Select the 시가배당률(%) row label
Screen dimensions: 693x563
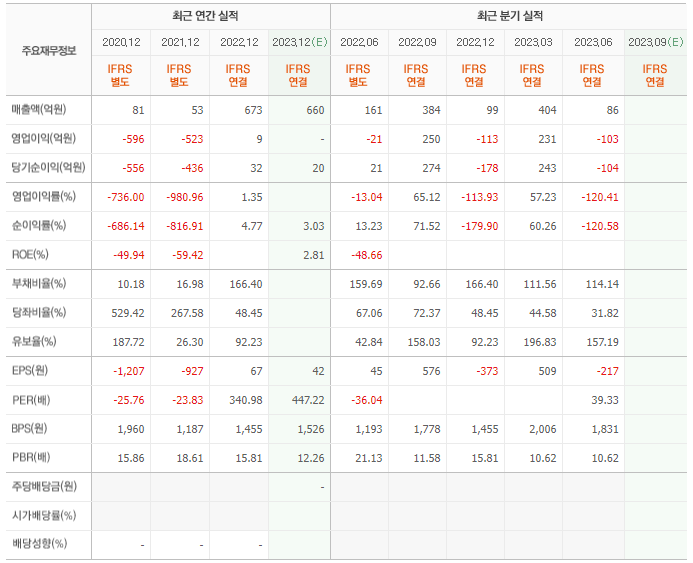44,515
